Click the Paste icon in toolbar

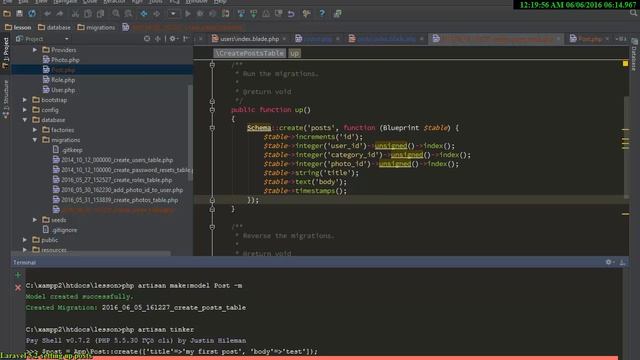(x=100, y=14)
